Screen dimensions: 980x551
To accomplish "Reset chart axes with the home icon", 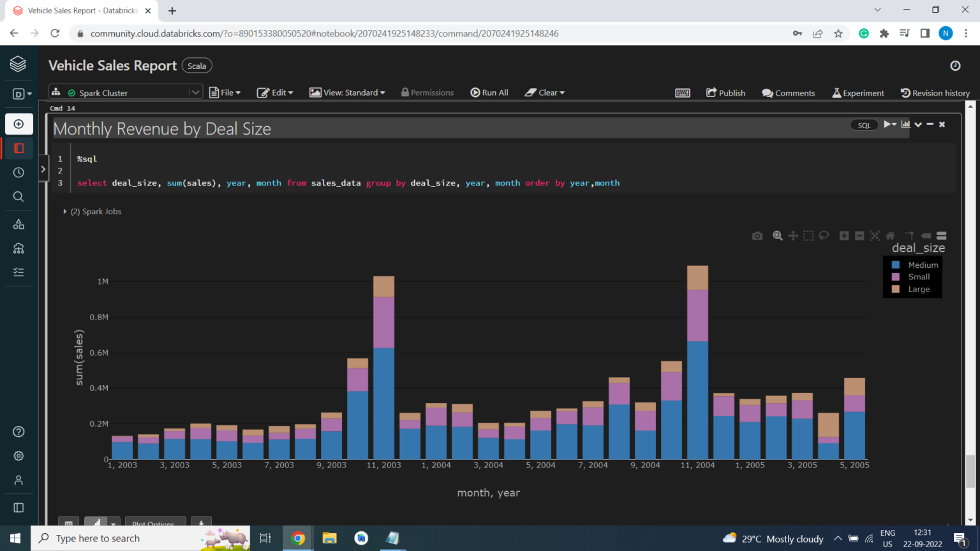I will tap(890, 235).
